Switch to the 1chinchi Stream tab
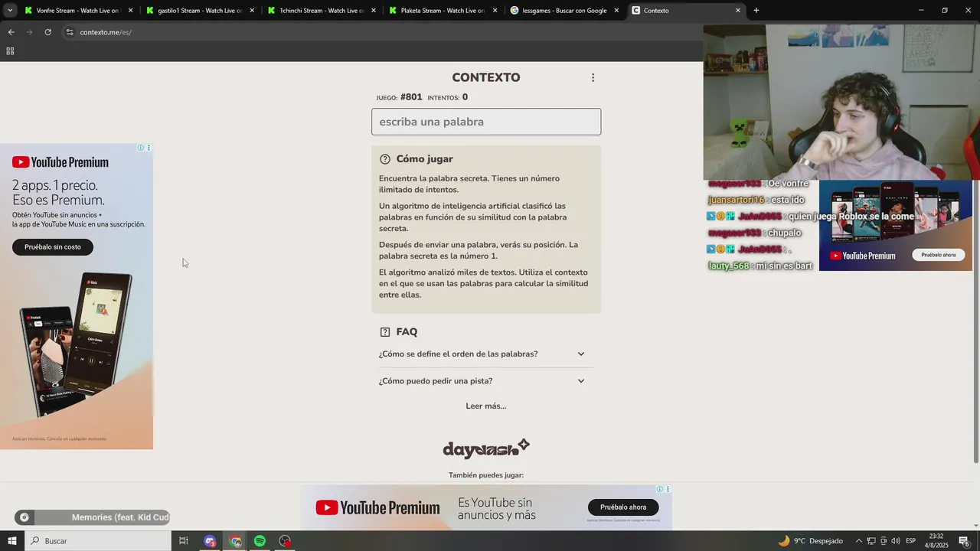This screenshot has width=980, height=551. [x=321, y=11]
